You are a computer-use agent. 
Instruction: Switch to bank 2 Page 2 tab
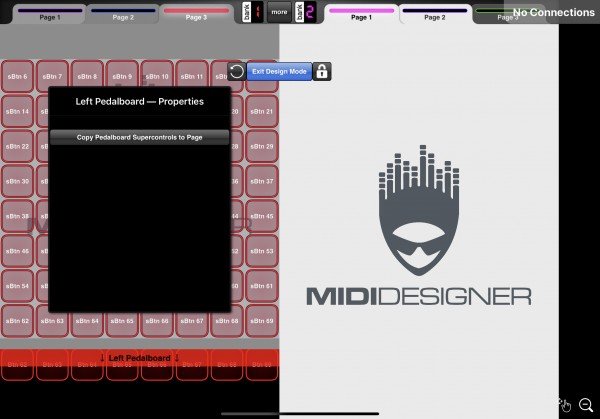434,14
